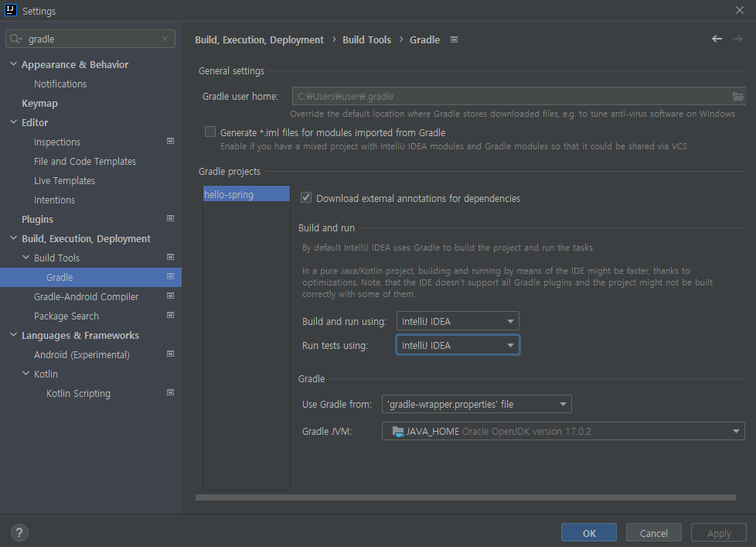Viewport: 756px width, 547px height.
Task: Click the project-level icon beside Plugins
Action: pos(170,219)
